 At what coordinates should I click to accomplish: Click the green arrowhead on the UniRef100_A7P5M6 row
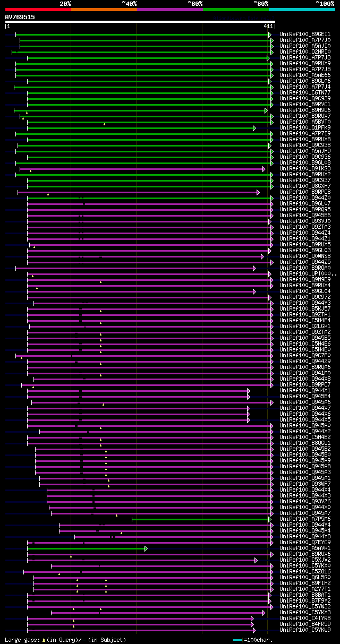click(270, 519)
